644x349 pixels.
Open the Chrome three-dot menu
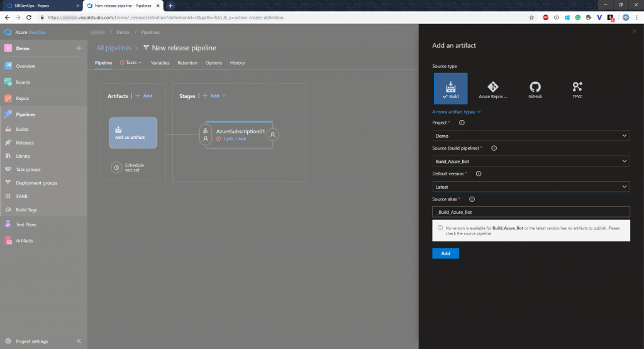[636, 18]
